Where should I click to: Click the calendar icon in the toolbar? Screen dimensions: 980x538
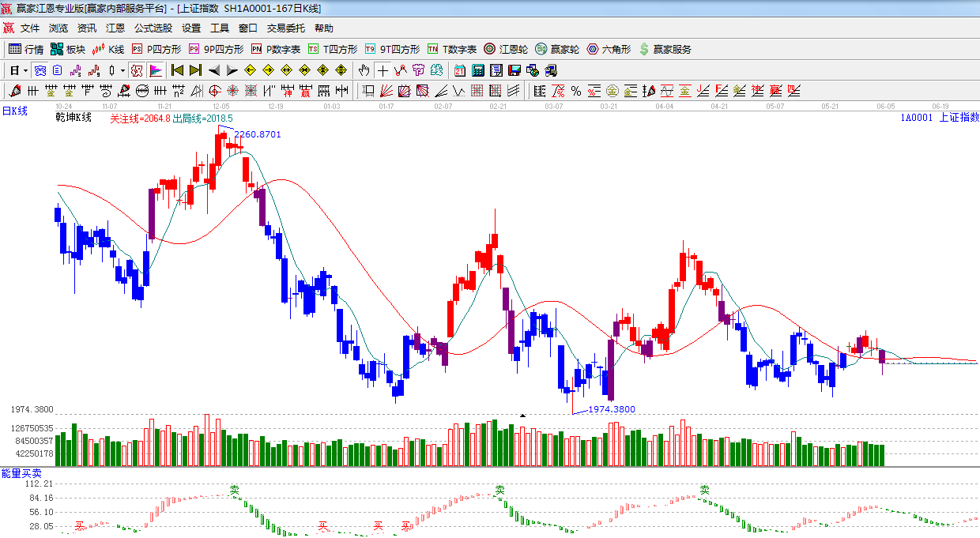click(459, 70)
